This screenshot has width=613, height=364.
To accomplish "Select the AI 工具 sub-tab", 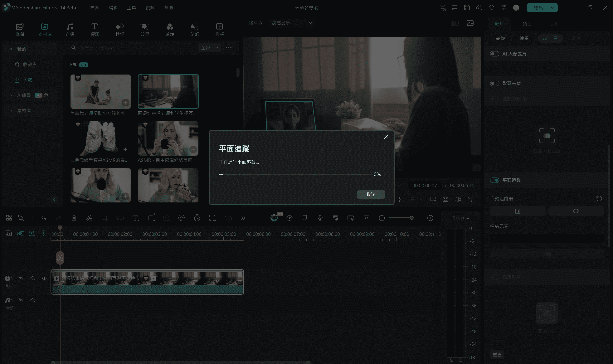I will click(550, 38).
